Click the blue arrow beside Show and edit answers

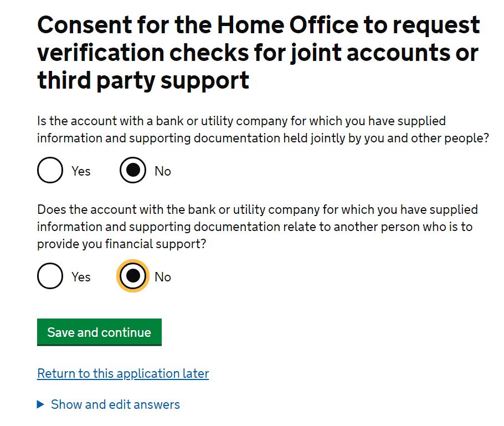(x=42, y=404)
